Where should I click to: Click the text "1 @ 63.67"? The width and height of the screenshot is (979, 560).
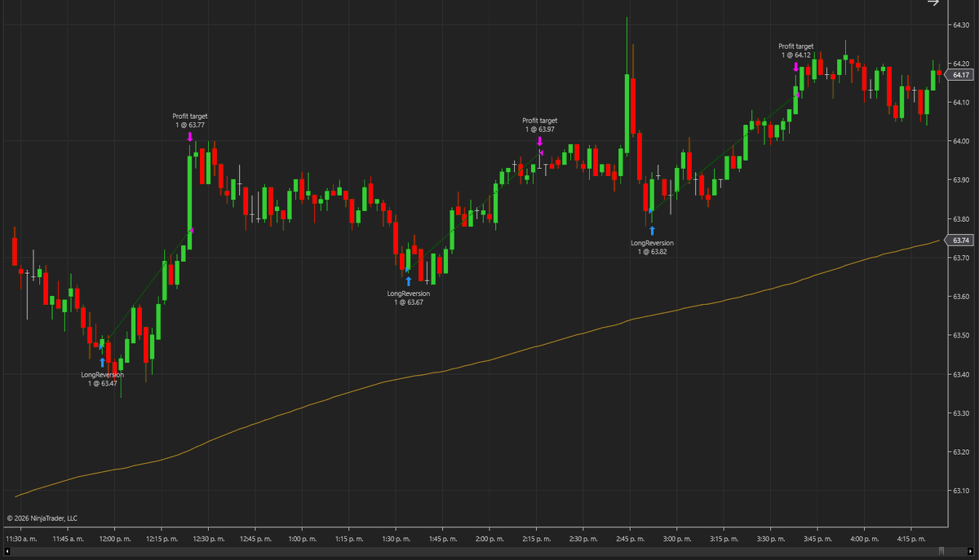point(409,302)
